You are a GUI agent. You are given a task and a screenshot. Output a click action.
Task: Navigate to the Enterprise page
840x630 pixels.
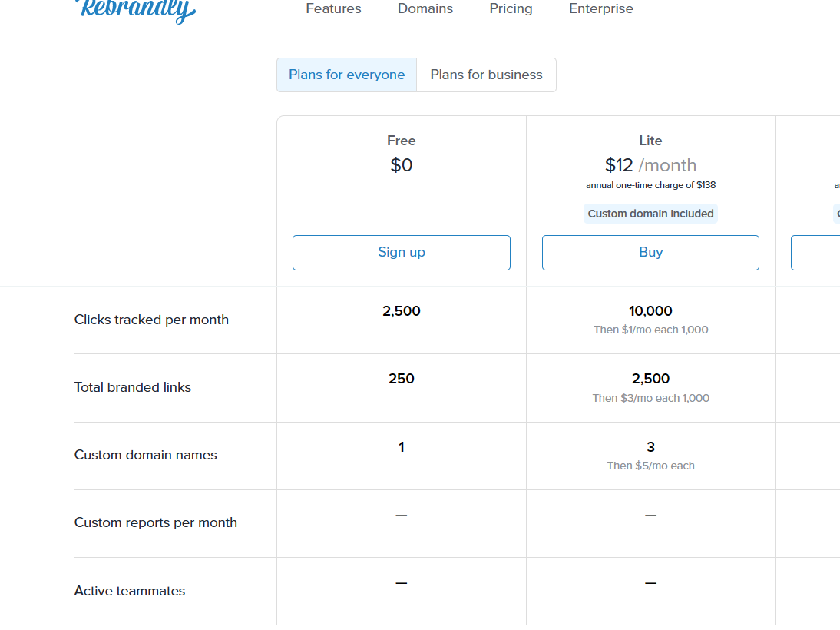601,9
